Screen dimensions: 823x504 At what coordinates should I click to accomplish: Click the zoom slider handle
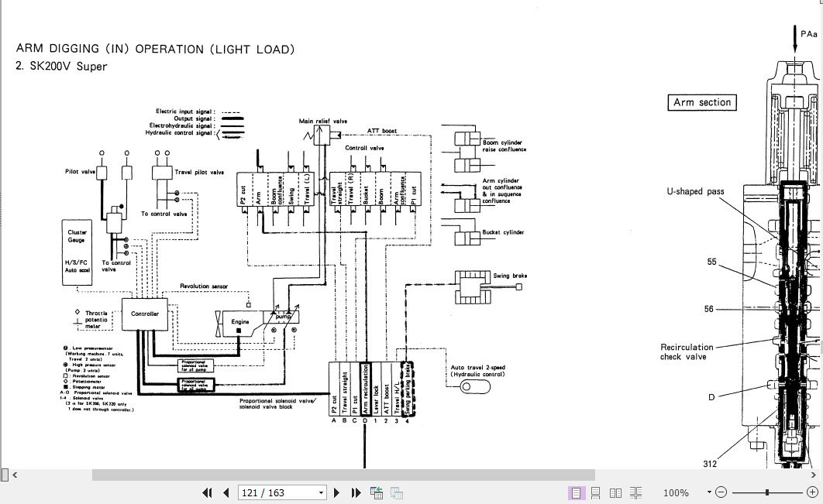767,492
